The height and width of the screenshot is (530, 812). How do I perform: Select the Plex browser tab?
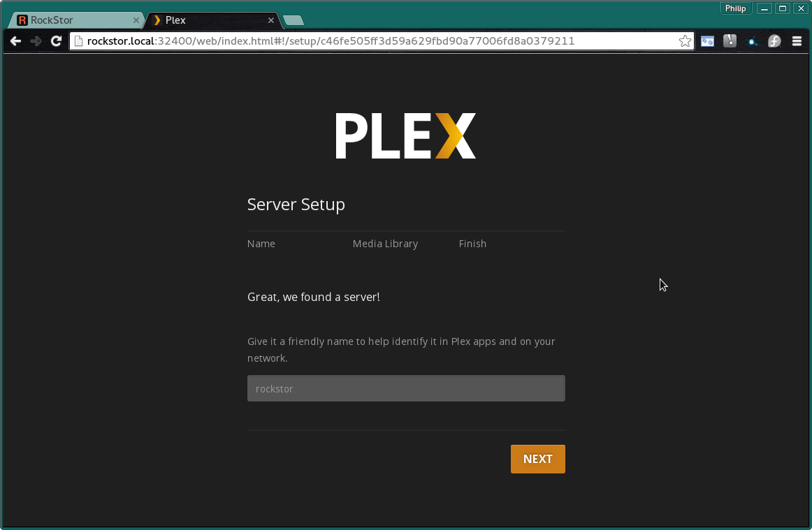point(212,20)
